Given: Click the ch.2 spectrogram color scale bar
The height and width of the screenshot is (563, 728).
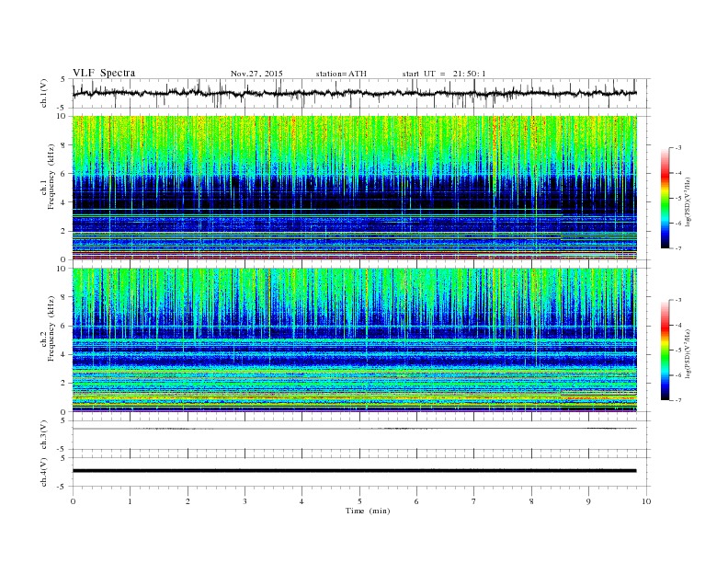Looking at the screenshot, I should point(665,350).
